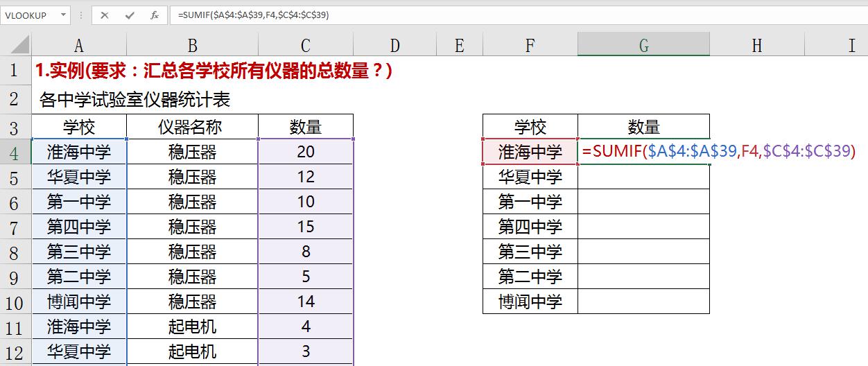
Task: Select cell F10 '博闻中学'
Action: (x=530, y=302)
